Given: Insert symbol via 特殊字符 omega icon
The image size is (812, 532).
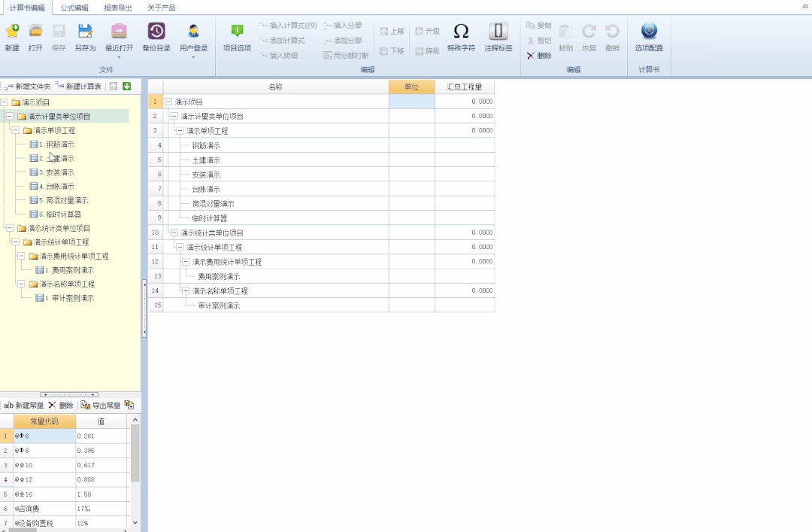Looking at the screenshot, I should (461, 32).
